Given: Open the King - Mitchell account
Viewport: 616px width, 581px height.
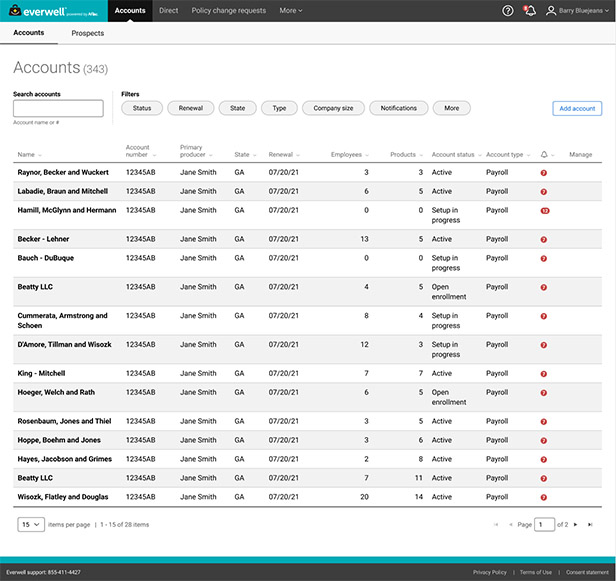Looking at the screenshot, I should click(41, 373).
